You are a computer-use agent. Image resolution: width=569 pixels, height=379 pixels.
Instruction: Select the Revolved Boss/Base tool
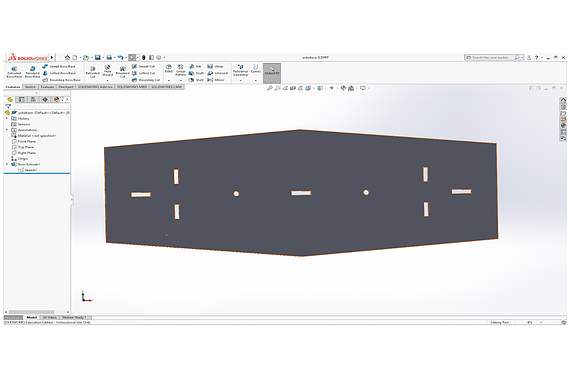pyautogui.click(x=32, y=72)
